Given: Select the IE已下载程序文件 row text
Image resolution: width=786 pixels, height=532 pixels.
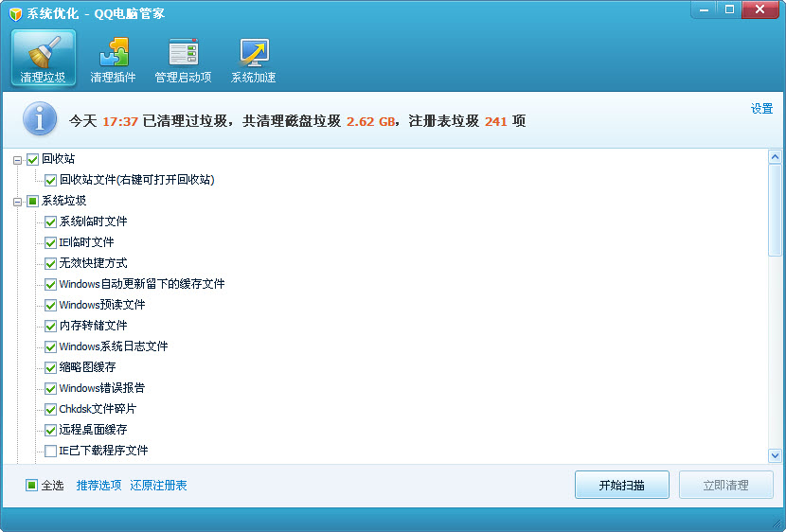Looking at the screenshot, I should tap(104, 451).
